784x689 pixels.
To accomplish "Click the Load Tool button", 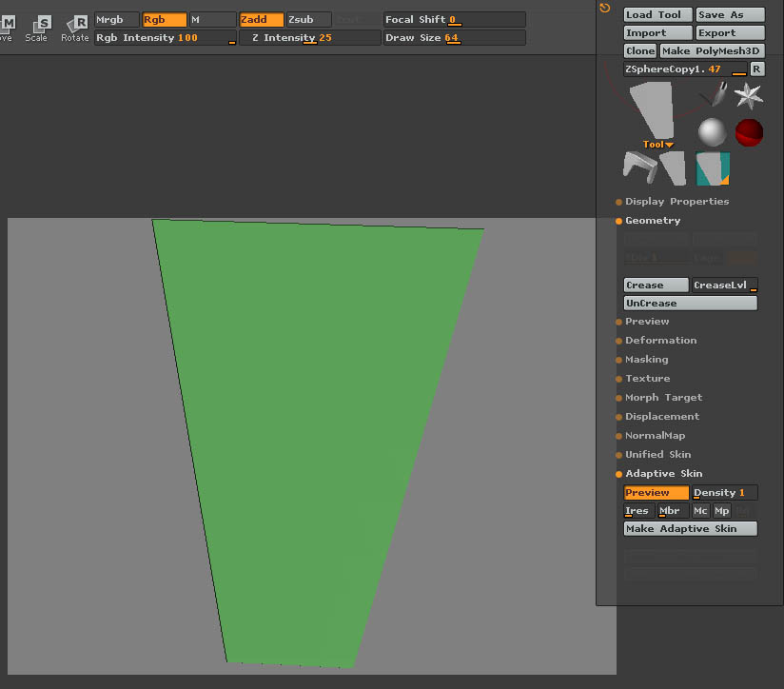I will coord(657,14).
